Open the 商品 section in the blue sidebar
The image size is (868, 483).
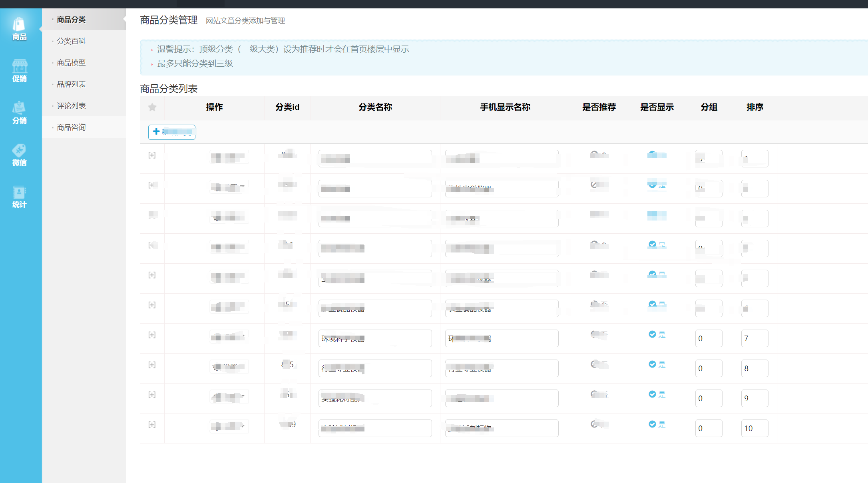click(19, 29)
